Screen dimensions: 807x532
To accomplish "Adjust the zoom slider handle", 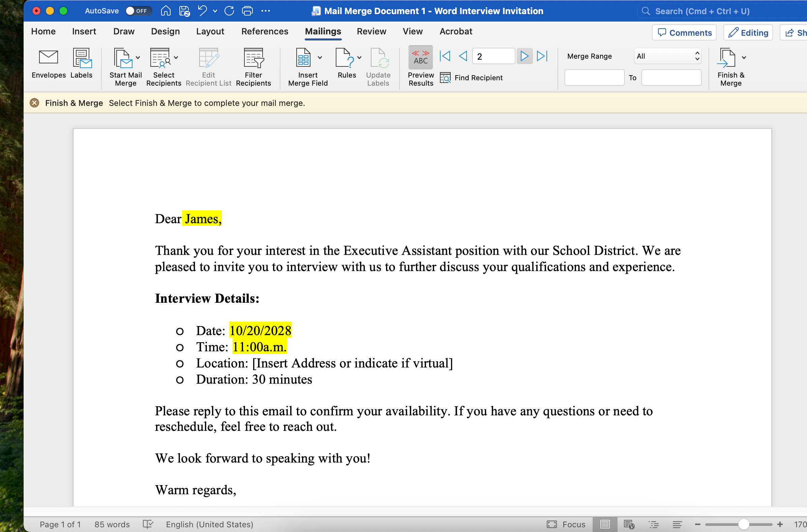I will (744, 524).
